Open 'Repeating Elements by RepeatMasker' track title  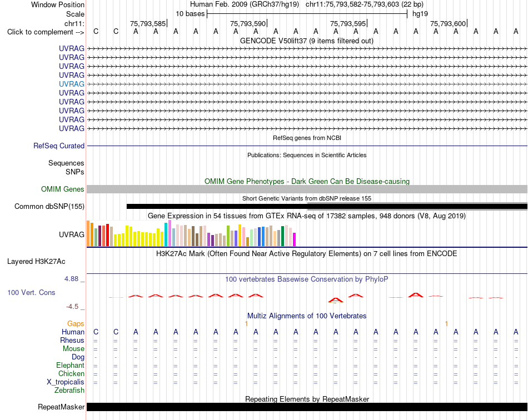pos(307,399)
